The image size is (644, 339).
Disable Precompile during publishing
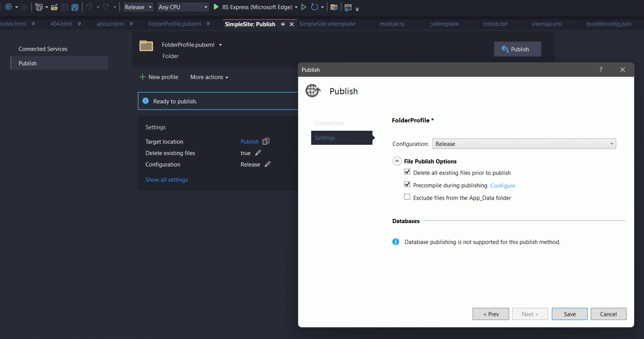407,184
